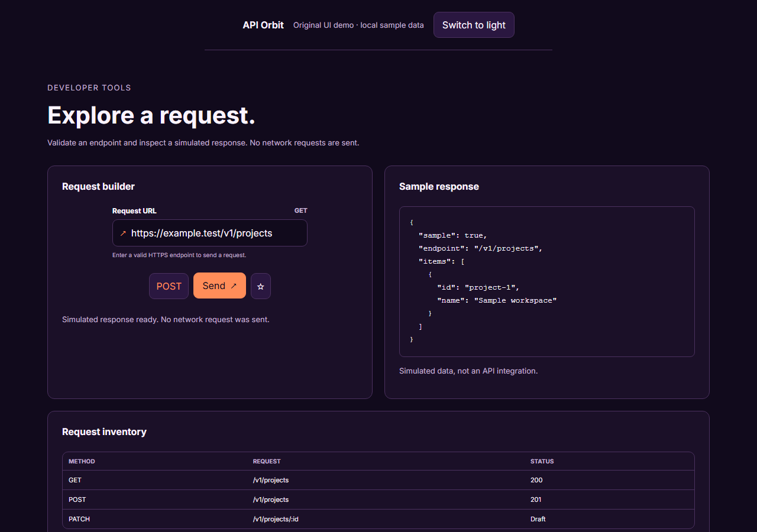The height and width of the screenshot is (532, 757).
Task: Click the Draft status cell
Action: [x=538, y=519]
